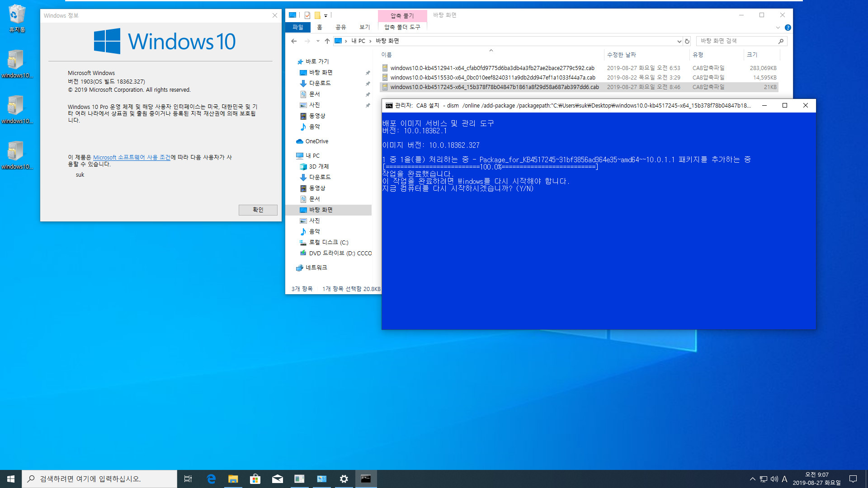Switch to the command prompt taskbar icon
868x488 pixels.
[x=366, y=479]
